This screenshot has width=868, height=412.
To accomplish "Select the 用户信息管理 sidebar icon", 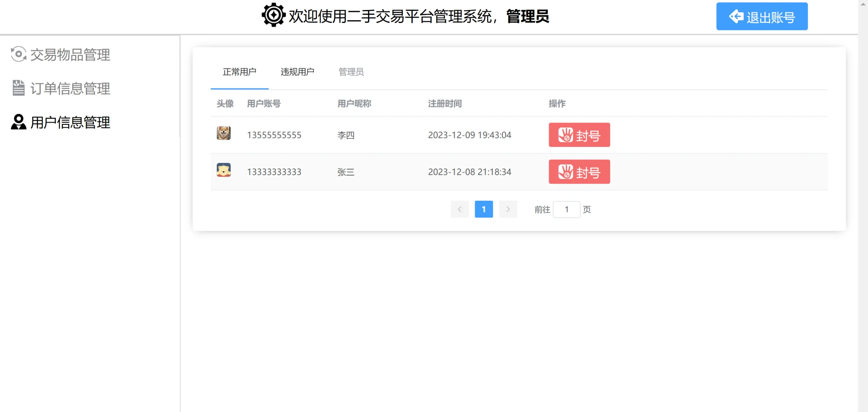I will 18,122.
